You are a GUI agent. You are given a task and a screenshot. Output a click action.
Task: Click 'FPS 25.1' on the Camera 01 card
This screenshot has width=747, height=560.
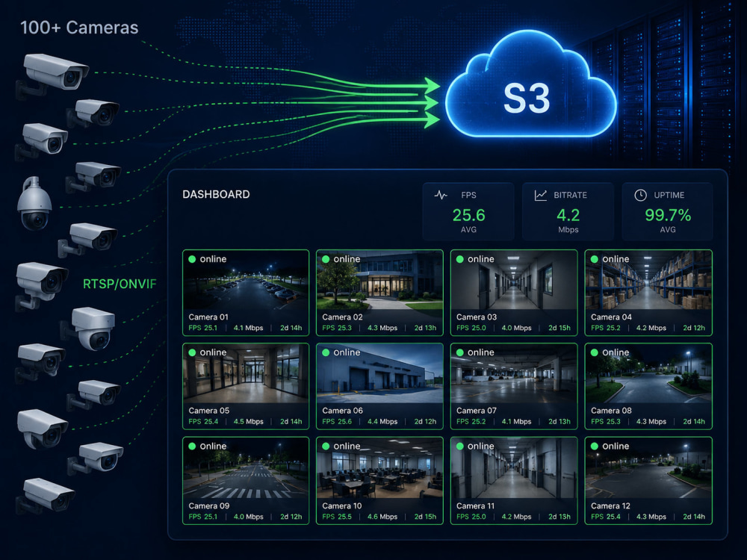coord(202,328)
